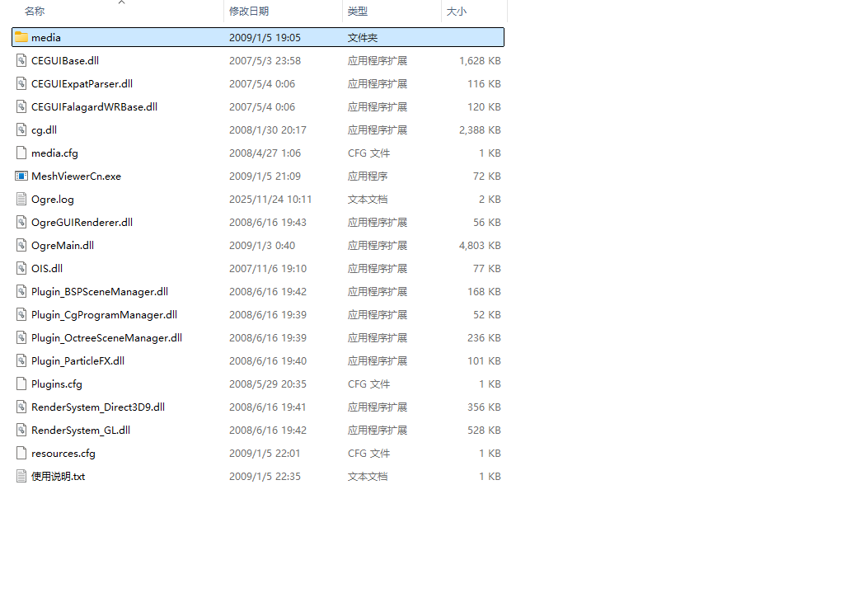Image resolution: width=868 pixels, height=593 pixels.
Task: Sort by 大小 column header
Action: click(456, 12)
